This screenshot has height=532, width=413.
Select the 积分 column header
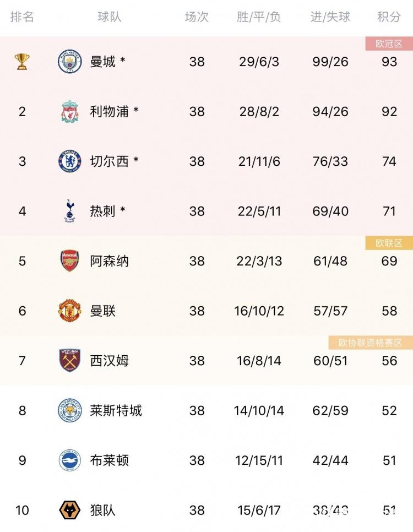389,17
